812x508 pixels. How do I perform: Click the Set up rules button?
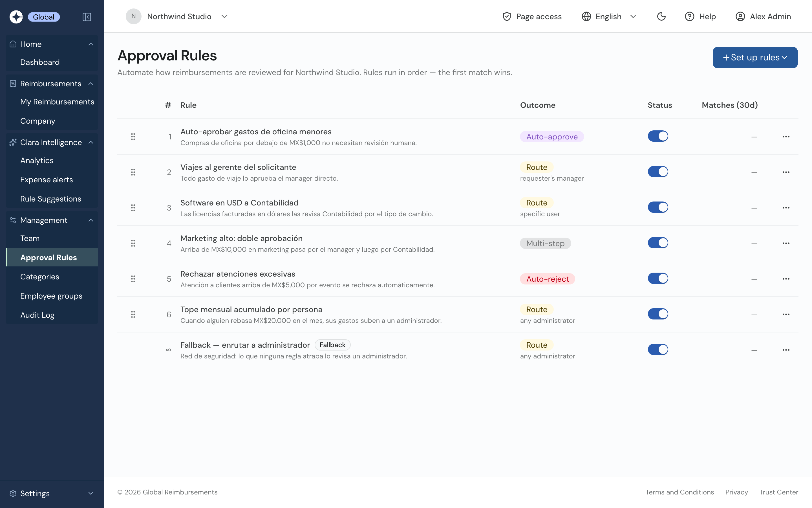pos(755,58)
